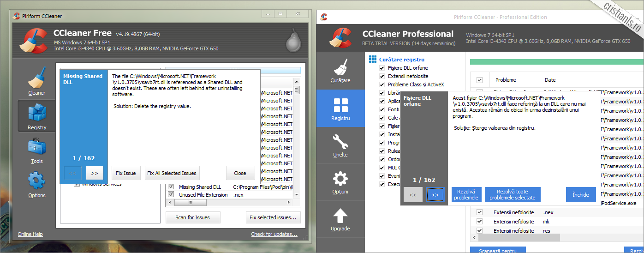Select Registru tab in Professional sidebar

[340, 108]
